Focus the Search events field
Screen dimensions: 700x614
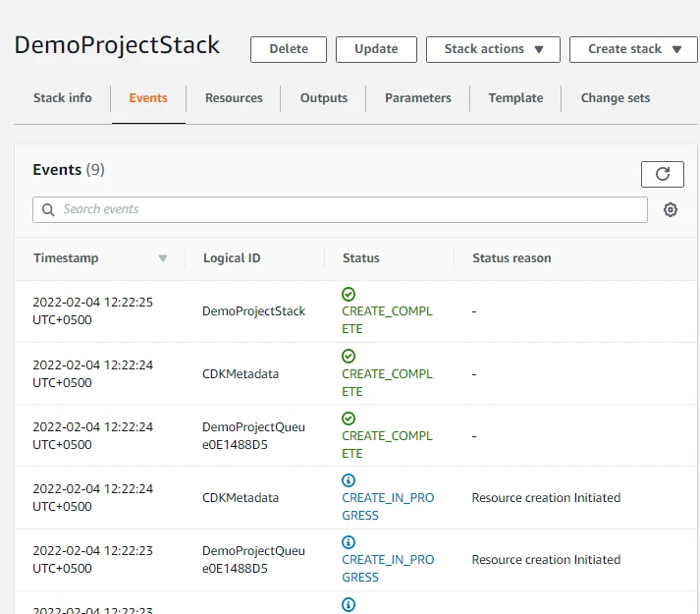[349, 209]
